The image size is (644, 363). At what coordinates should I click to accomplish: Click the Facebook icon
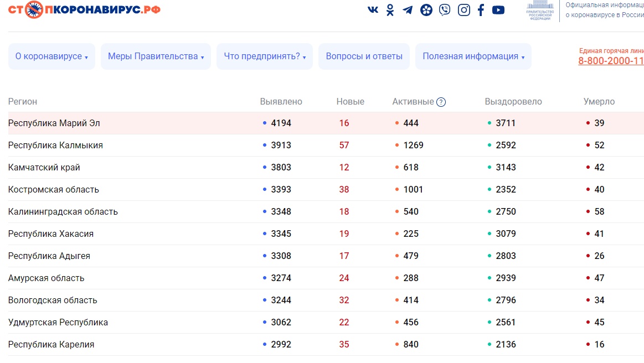coord(481,10)
